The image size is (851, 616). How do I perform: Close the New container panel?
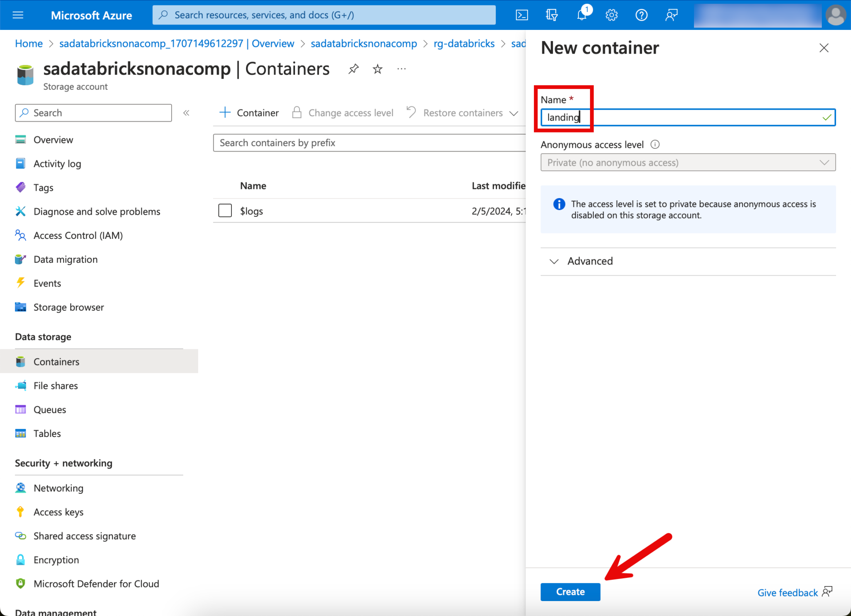[x=824, y=48]
